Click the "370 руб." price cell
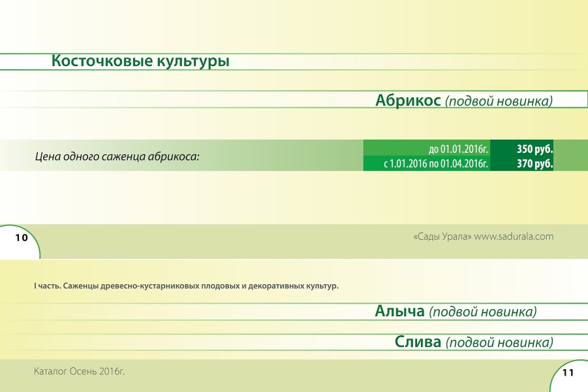Image resolution: width=588 pixels, height=392 pixels. [x=534, y=164]
